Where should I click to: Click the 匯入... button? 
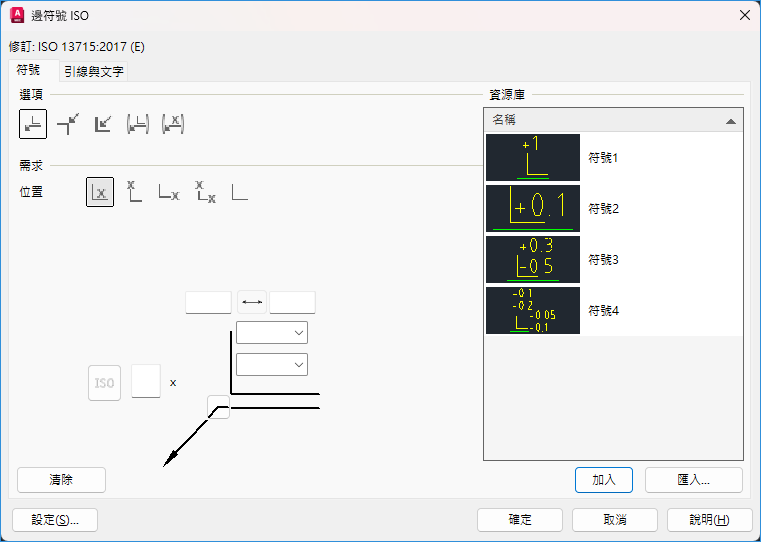click(x=694, y=480)
